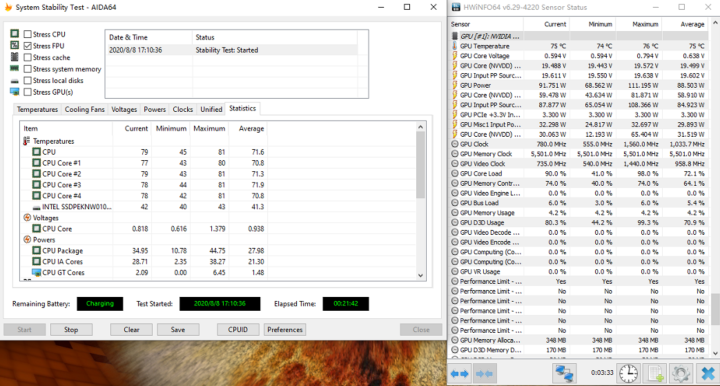Reset the HWiNFO elapsed clock icon
This screenshot has height=386, width=720.
[628, 373]
